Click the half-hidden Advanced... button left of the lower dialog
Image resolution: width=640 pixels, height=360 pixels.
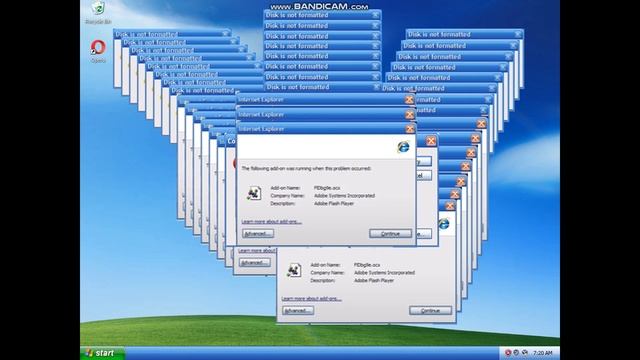click(254, 263)
